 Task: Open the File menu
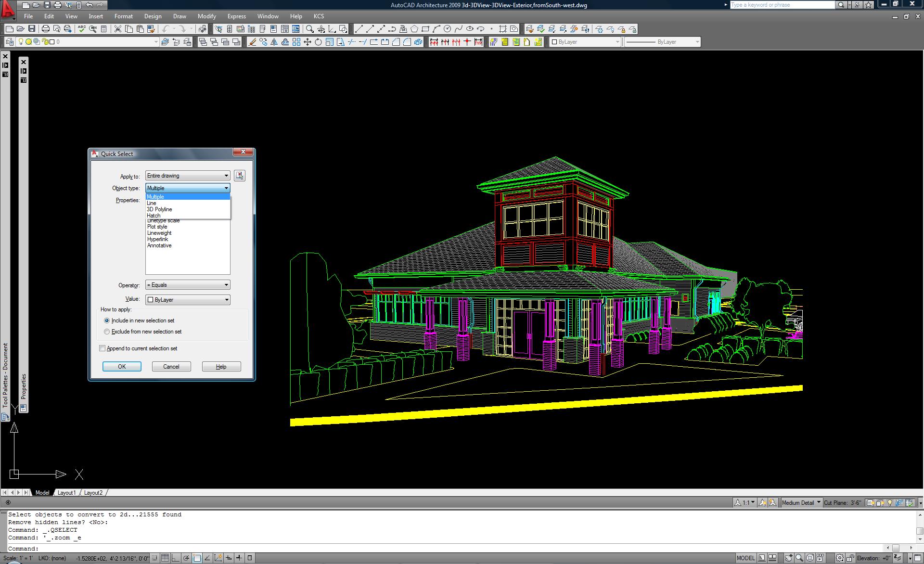coord(28,16)
